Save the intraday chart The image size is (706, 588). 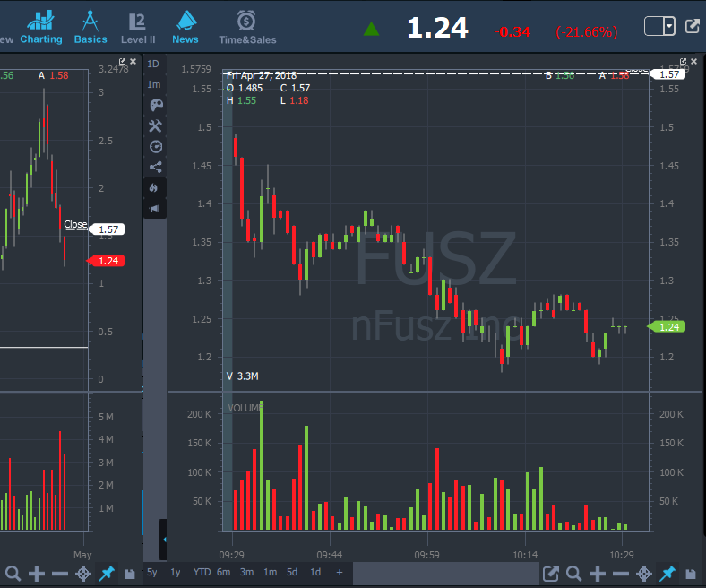(691, 574)
